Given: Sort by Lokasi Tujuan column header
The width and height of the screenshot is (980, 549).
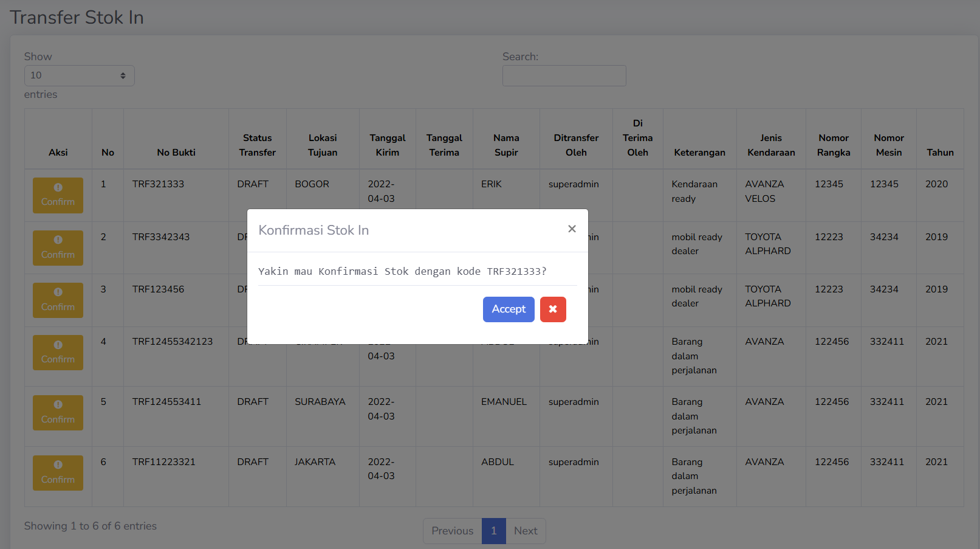Looking at the screenshot, I should click(322, 145).
